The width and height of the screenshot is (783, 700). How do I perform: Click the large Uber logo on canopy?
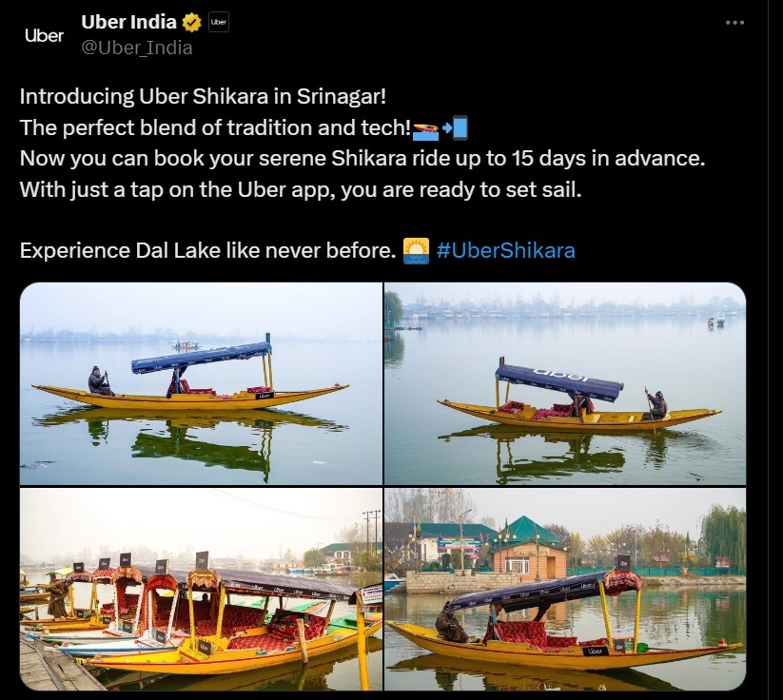click(560, 376)
